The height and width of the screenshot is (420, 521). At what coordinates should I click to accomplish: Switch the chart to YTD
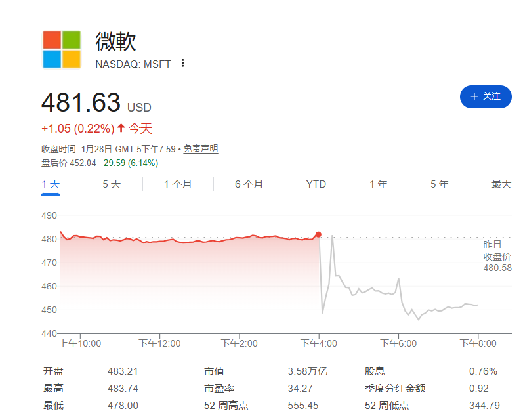316,184
